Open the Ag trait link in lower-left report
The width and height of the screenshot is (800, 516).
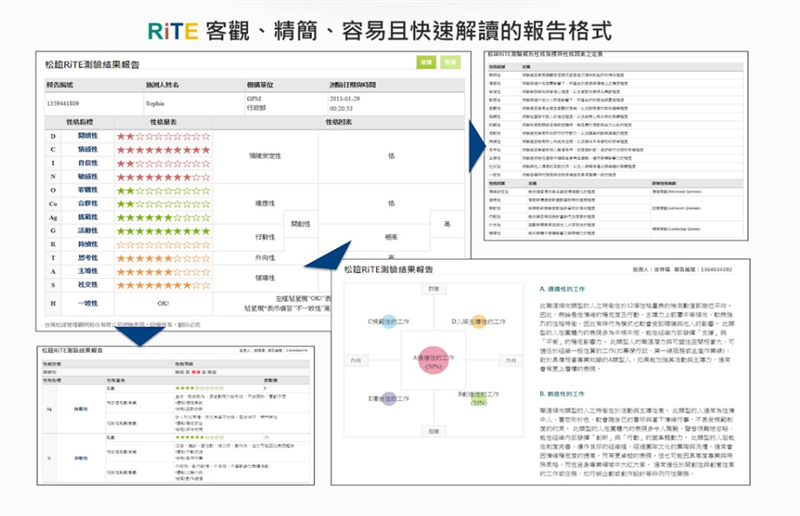81,409
